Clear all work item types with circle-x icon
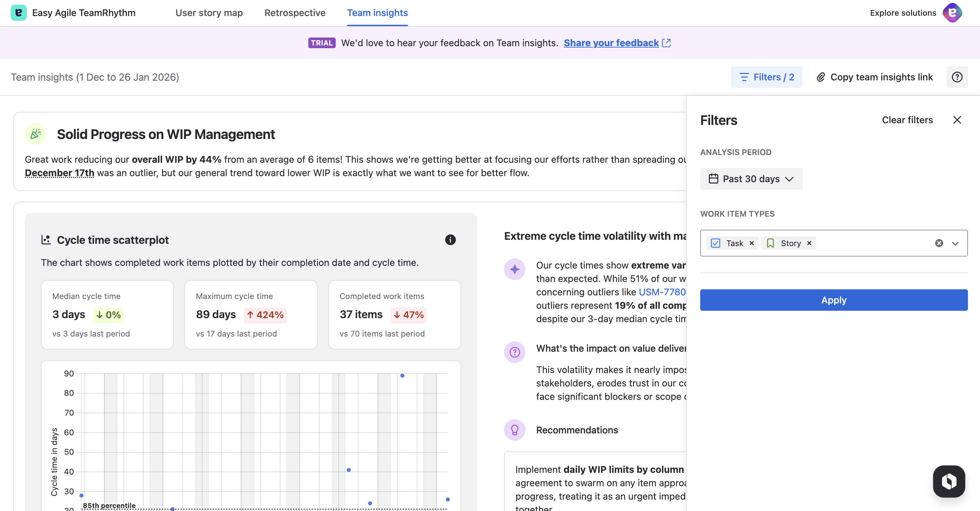This screenshot has height=511, width=980. 938,243
